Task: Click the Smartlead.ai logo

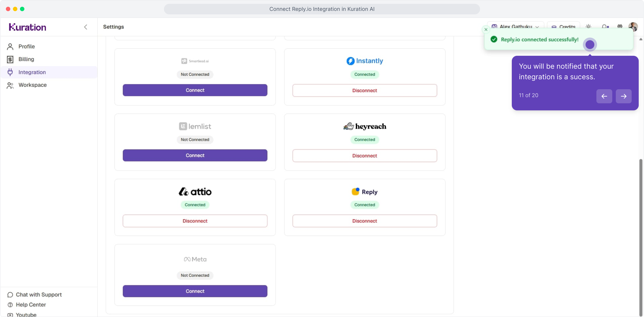Action: point(195,61)
